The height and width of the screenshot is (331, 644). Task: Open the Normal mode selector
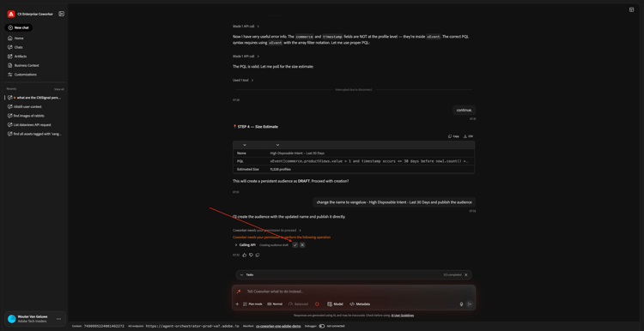coord(275,304)
